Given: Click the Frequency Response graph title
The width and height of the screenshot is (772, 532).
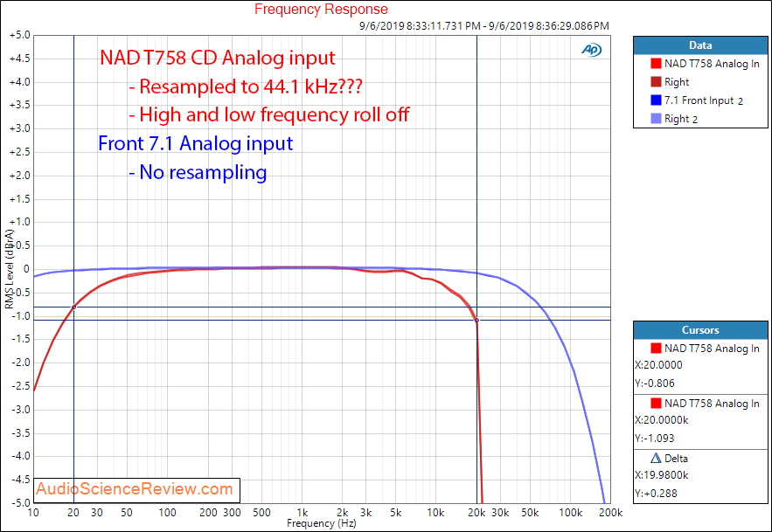Looking at the screenshot, I should 321,9.
